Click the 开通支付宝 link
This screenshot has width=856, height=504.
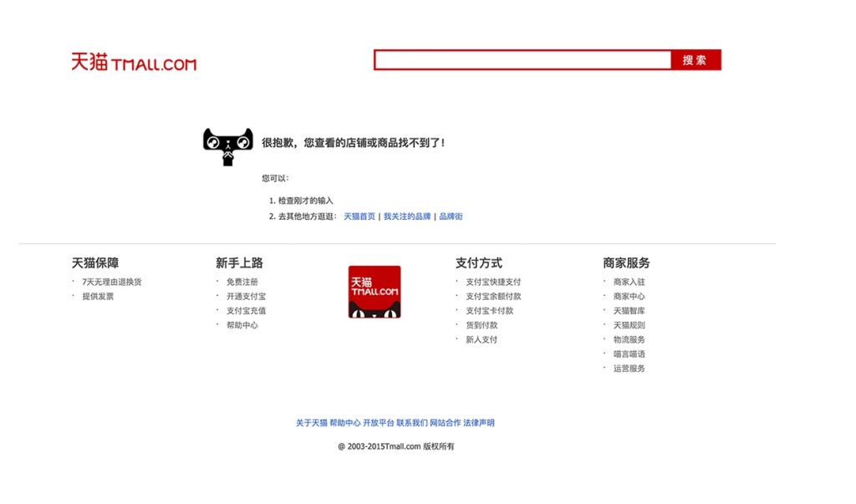click(246, 297)
